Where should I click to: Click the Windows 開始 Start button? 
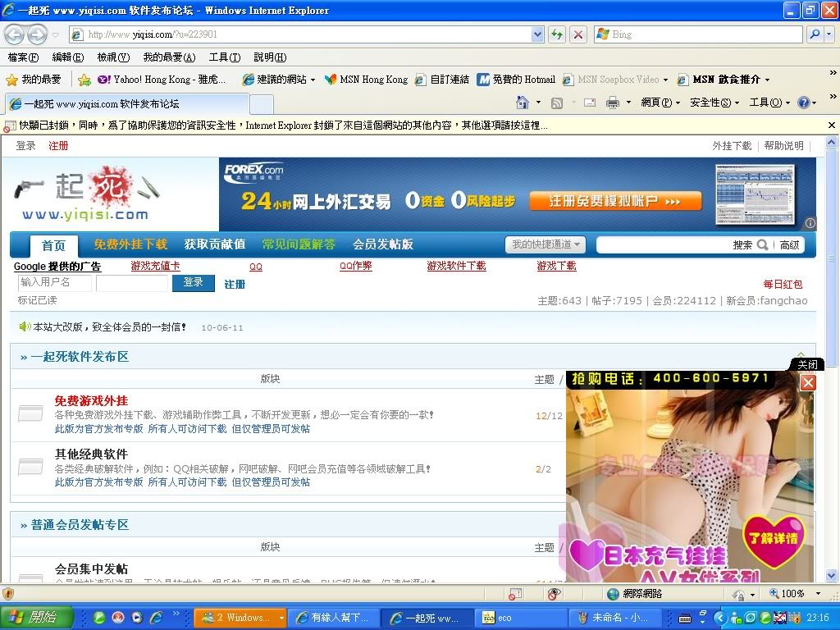point(37,617)
